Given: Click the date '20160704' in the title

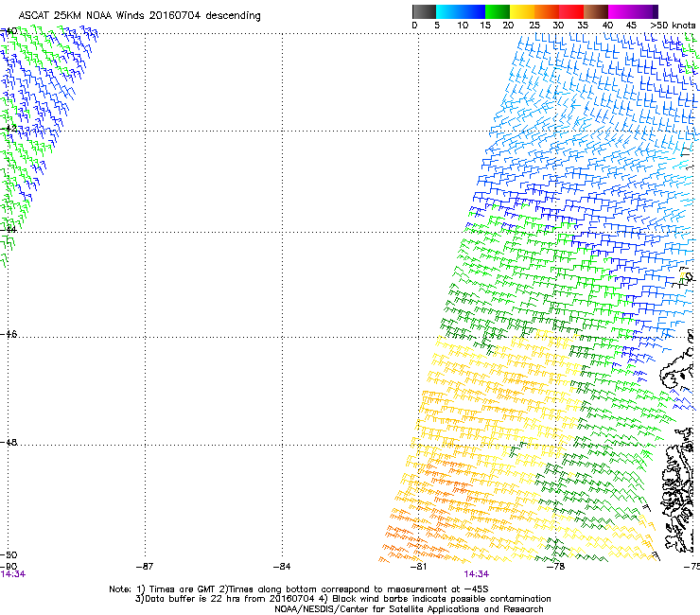Looking at the screenshot, I should point(175,15).
